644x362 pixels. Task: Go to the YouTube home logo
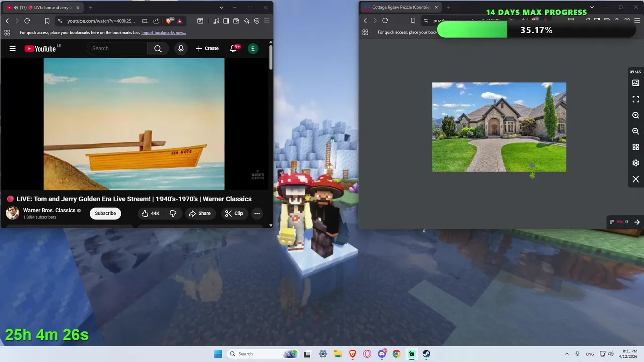[x=40, y=49]
